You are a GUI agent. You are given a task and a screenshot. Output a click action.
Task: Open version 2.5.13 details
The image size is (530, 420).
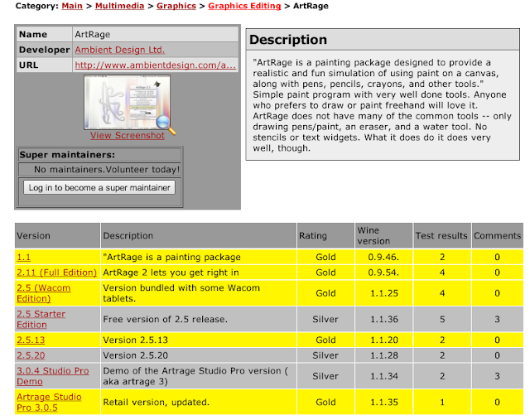[x=31, y=340]
